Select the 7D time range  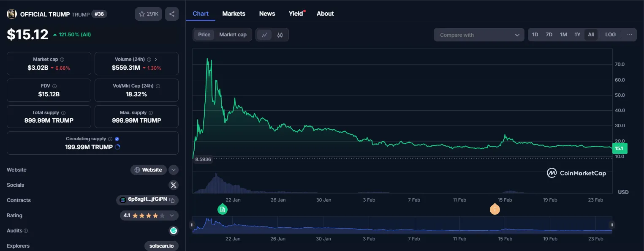(549, 35)
